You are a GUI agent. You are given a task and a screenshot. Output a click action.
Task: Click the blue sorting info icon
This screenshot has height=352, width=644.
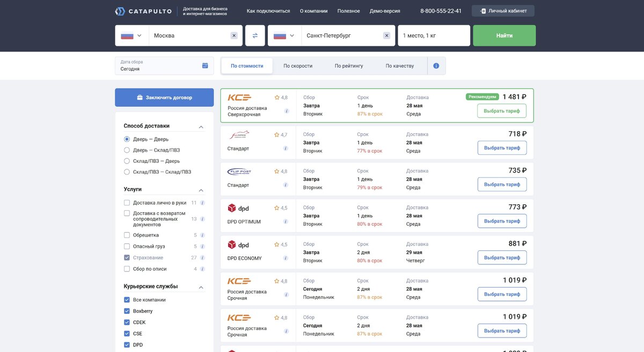pyautogui.click(x=436, y=66)
